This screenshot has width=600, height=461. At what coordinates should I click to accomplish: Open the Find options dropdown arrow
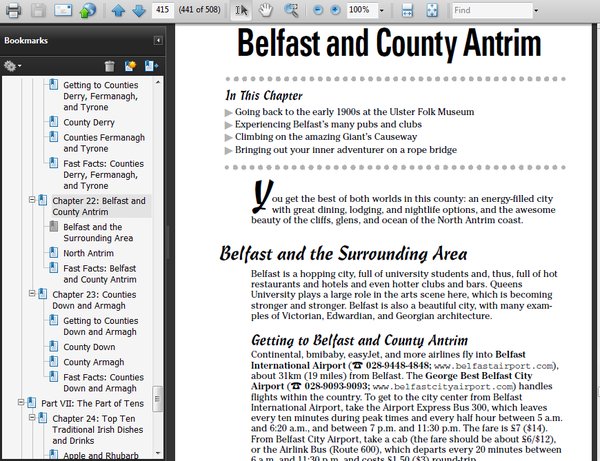click(536, 11)
